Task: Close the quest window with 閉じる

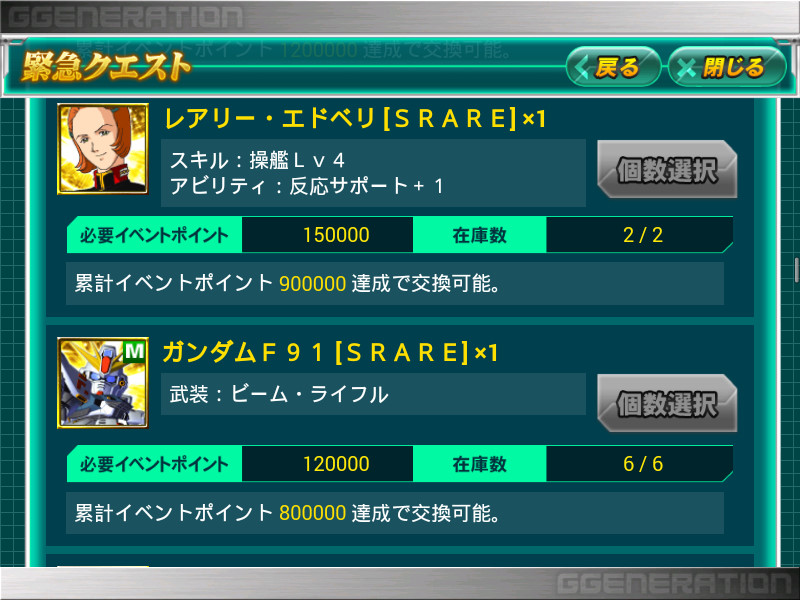Action: pos(727,67)
